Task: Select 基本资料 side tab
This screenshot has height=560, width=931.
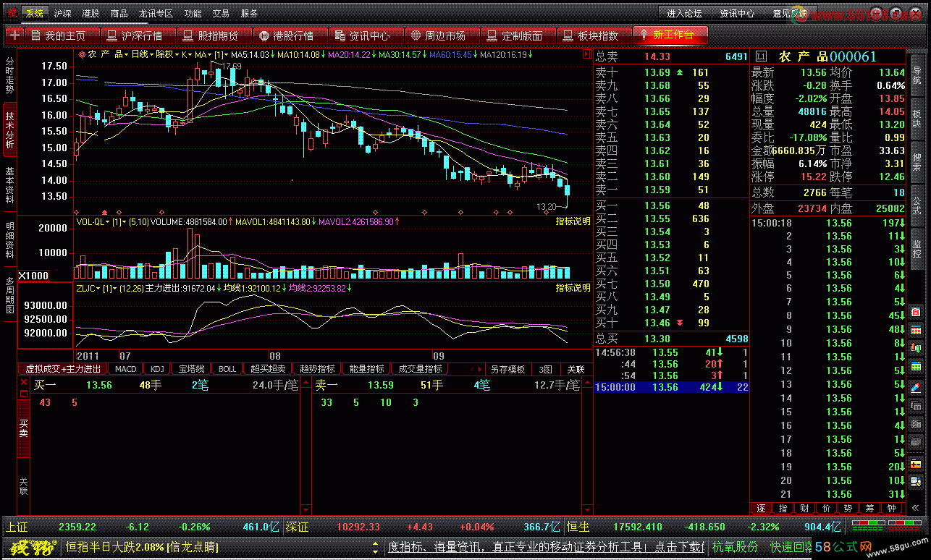Action: 9,184
